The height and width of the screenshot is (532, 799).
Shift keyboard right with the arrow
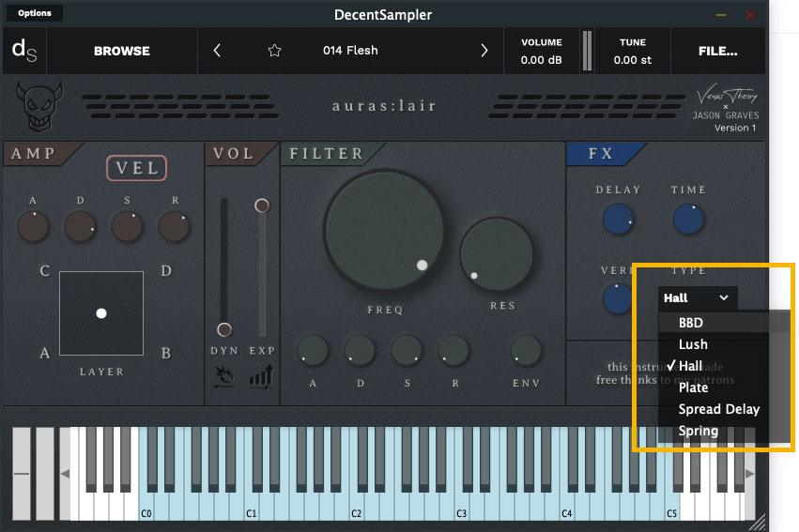coord(749,474)
